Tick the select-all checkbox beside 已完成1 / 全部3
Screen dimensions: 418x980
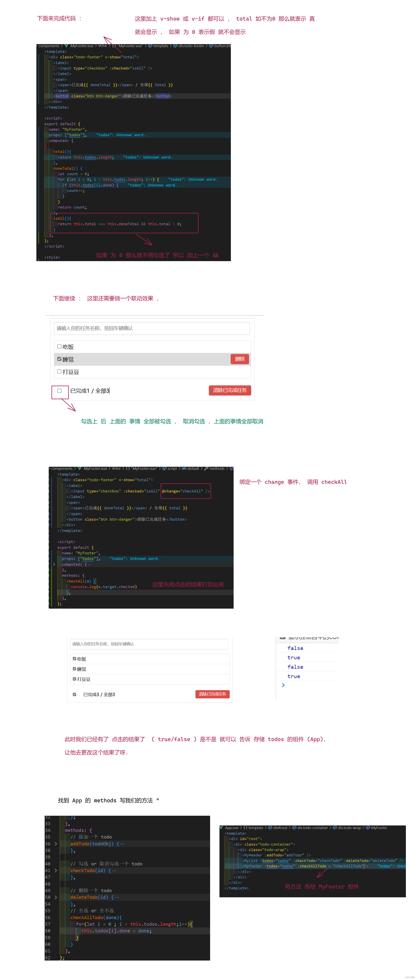tap(59, 390)
